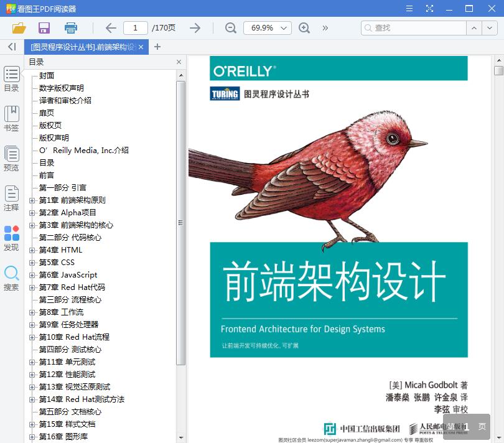The image size is (504, 443).
Task: Expand 第5章 CSS node
Action: click(x=32, y=263)
